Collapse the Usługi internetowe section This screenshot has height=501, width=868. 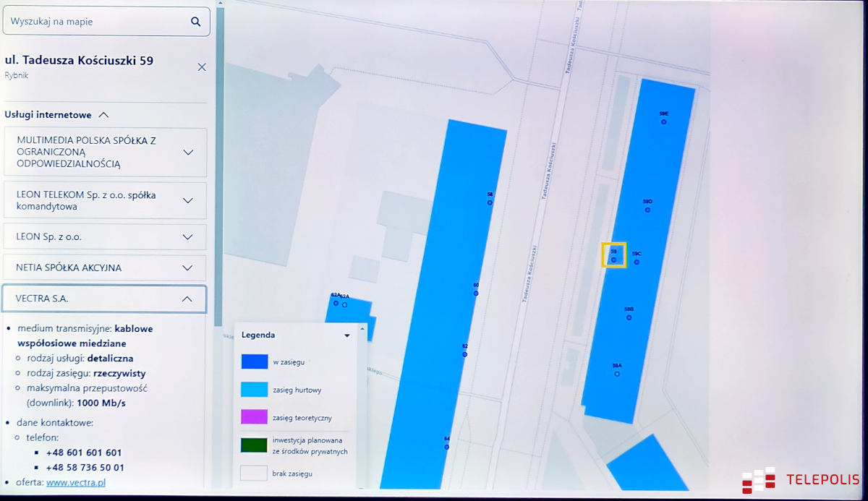(x=103, y=114)
